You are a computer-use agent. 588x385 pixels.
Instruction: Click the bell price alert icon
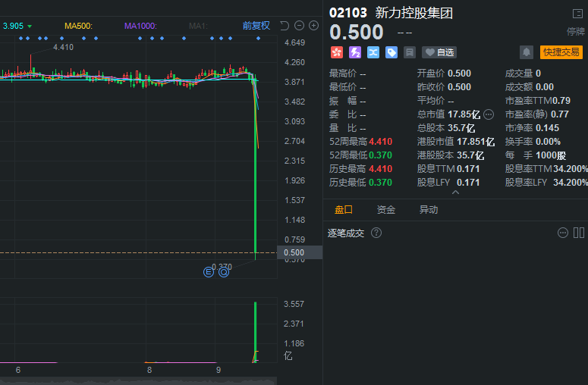(527, 52)
